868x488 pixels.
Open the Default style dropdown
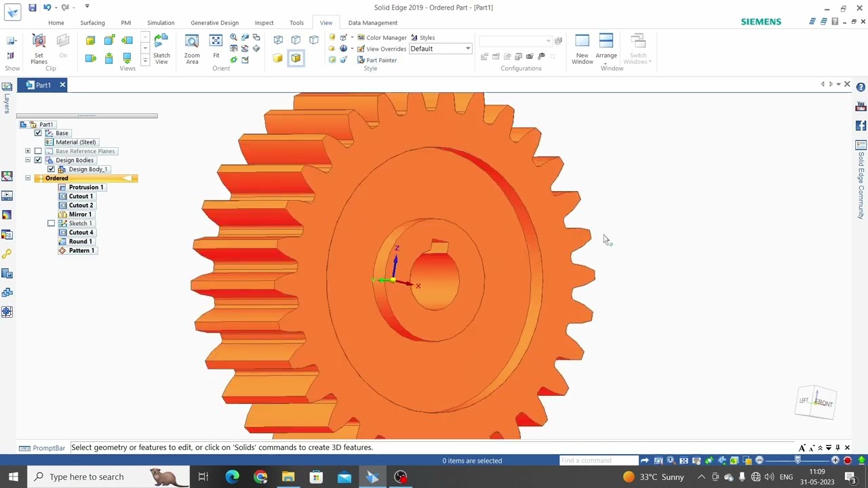click(x=467, y=49)
